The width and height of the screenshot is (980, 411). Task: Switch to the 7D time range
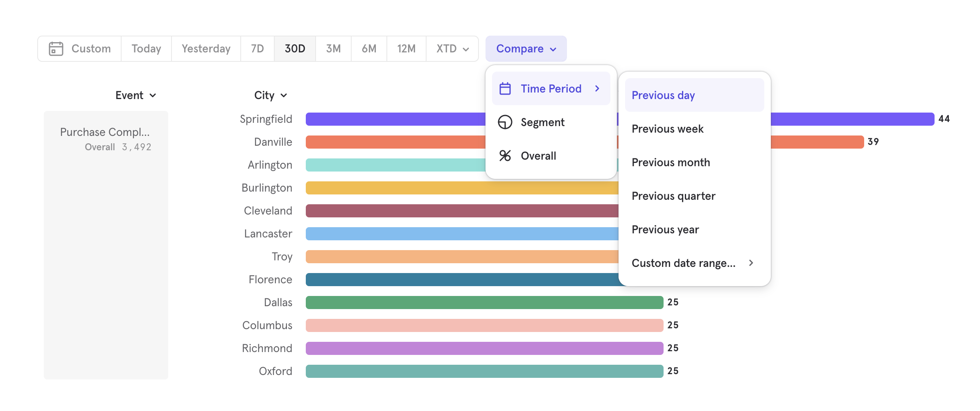pos(257,49)
